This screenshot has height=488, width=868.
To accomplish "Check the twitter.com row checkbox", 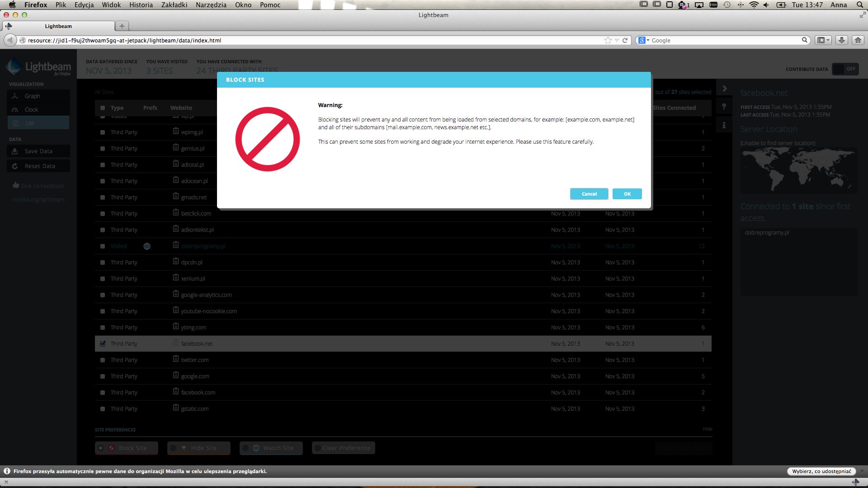I will point(103,360).
